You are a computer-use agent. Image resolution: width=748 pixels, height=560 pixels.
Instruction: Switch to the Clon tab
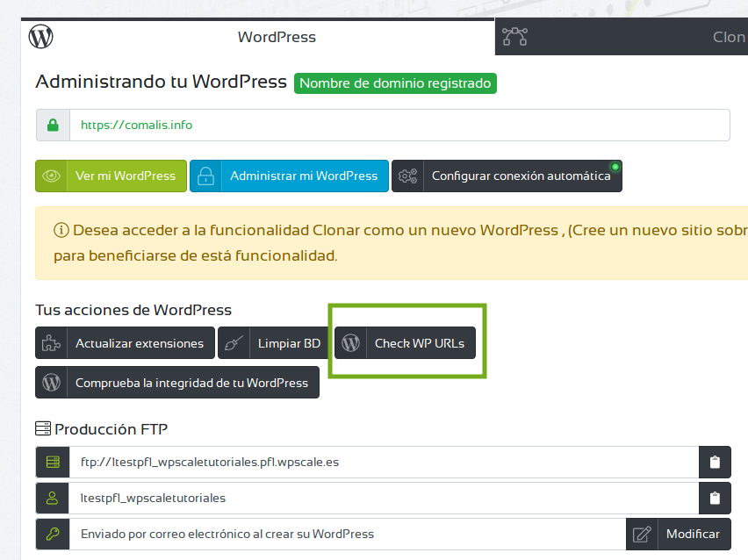pos(622,37)
